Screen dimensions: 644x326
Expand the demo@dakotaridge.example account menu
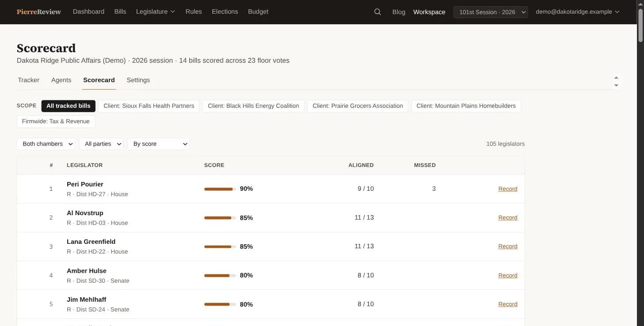(x=577, y=12)
